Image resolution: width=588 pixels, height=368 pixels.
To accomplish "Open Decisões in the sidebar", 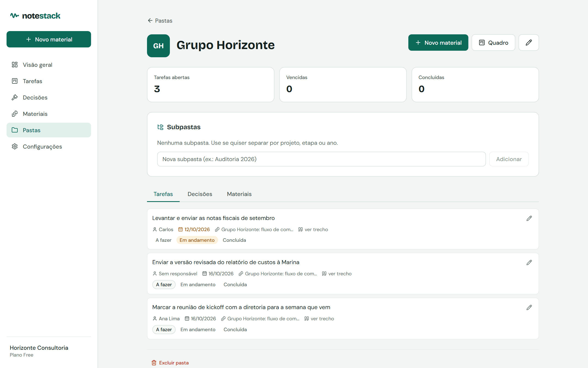I will [49, 97].
